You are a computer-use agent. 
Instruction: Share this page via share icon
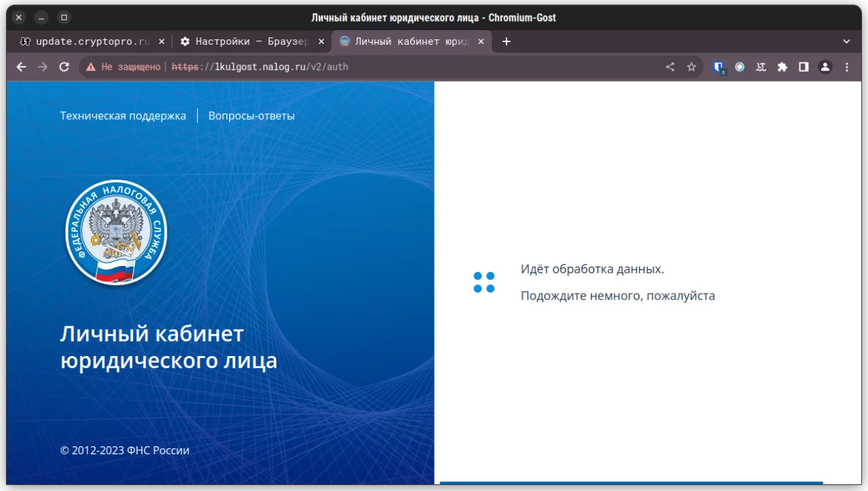(670, 67)
